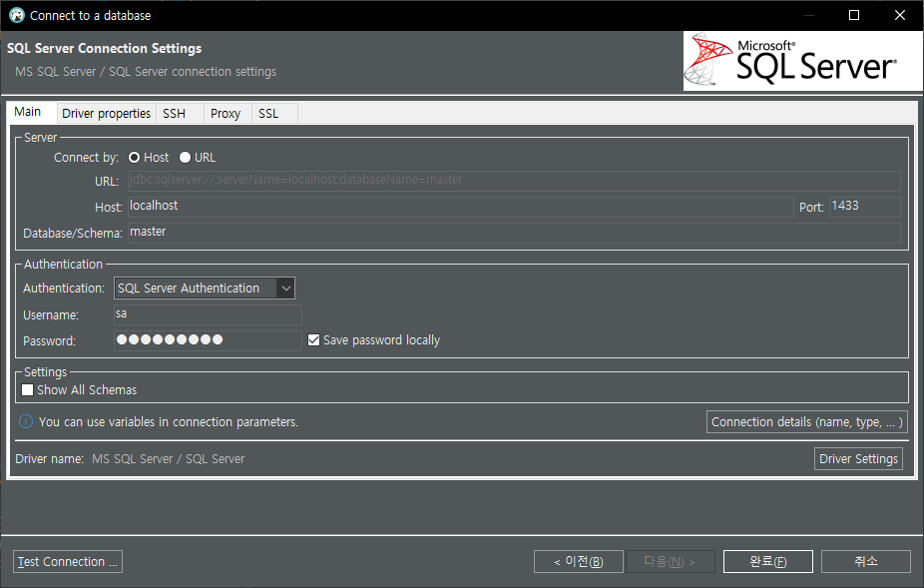The width and height of the screenshot is (924, 588).
Task: Select the Host connect-by radio button
Action: 134,158
